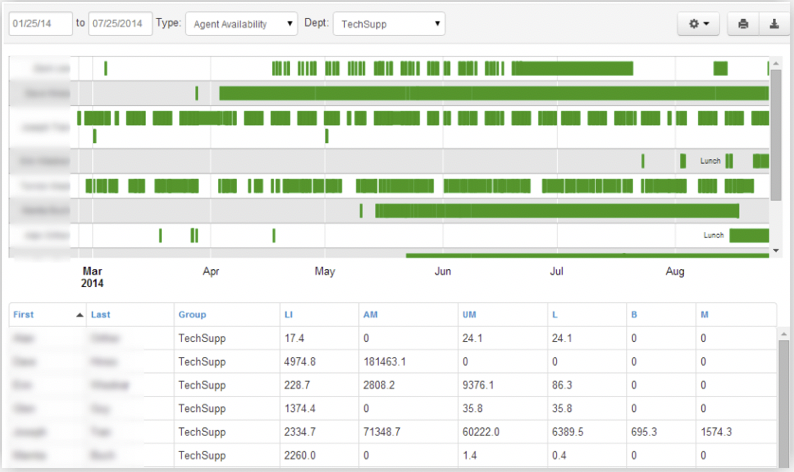Sort table by the Last column
This screenshot has height=472, width=794.
pyautogui.click(x=101, y=314)
